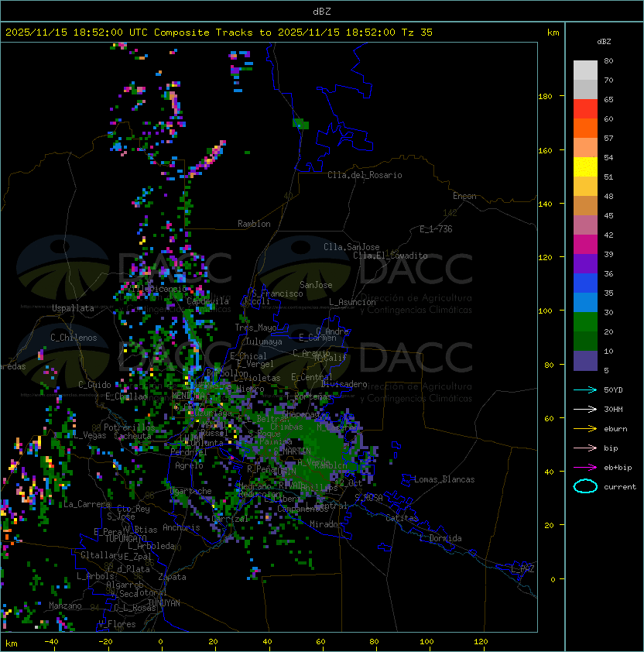Pick the slate purple 5-10 dBZ swatch

(585, 361)
